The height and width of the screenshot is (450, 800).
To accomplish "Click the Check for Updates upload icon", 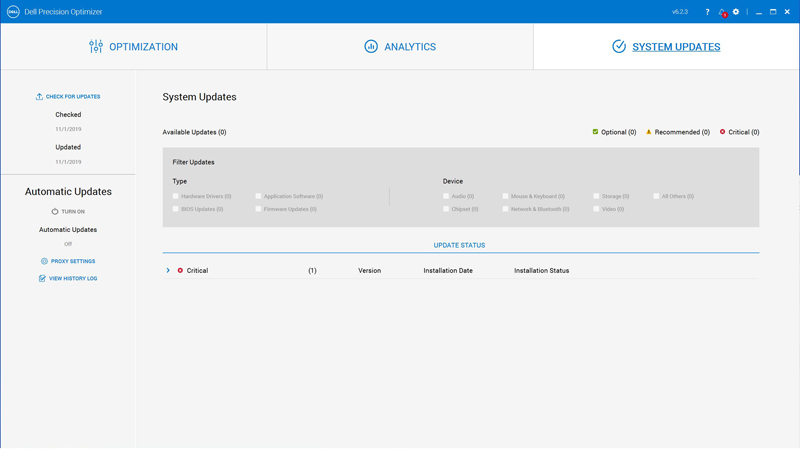I will [39, 97].
